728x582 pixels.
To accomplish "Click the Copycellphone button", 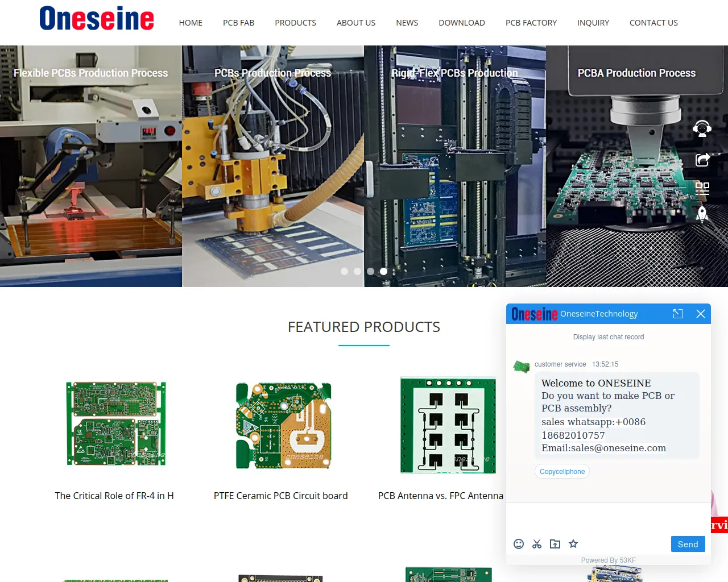I will (562, 472).
